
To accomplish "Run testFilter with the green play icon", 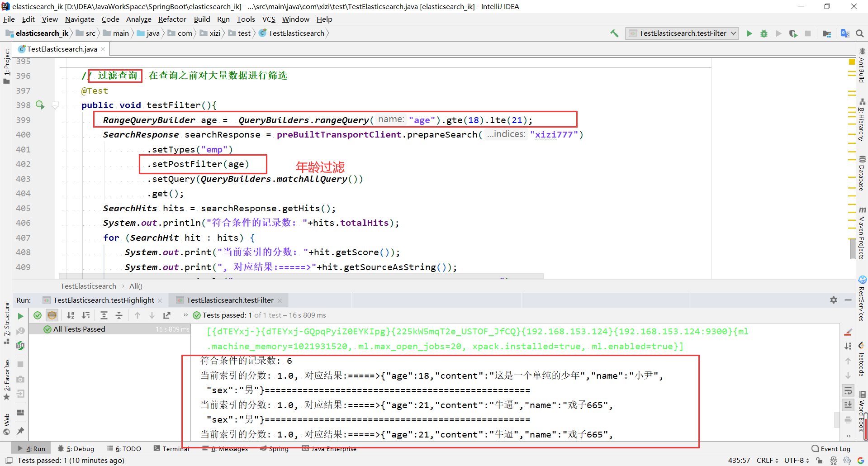I will pyautogui.click(x=749, y=33).
